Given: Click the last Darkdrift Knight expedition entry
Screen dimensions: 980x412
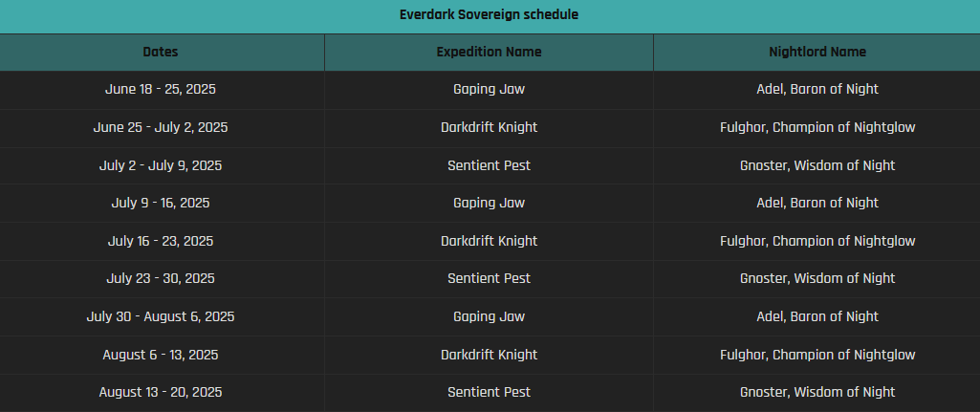Looking at the screenshot, I should tap(489, 355).
